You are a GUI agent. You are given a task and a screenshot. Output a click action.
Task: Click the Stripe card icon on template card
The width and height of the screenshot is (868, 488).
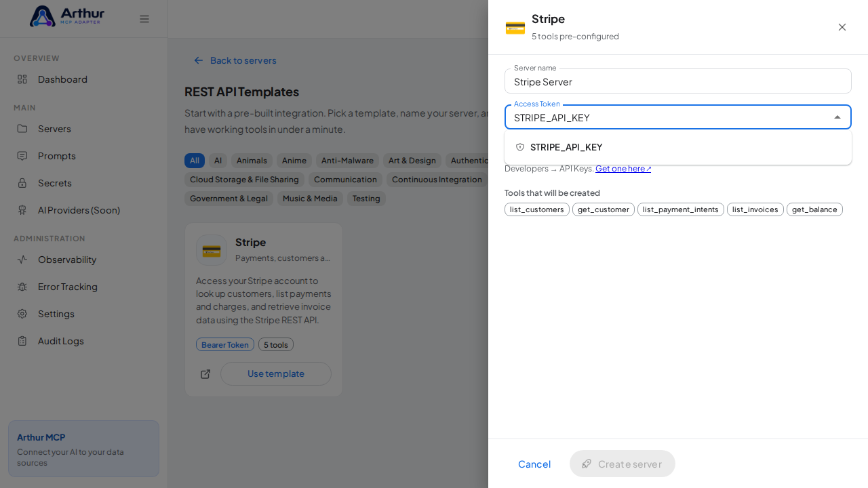[212, 250]
